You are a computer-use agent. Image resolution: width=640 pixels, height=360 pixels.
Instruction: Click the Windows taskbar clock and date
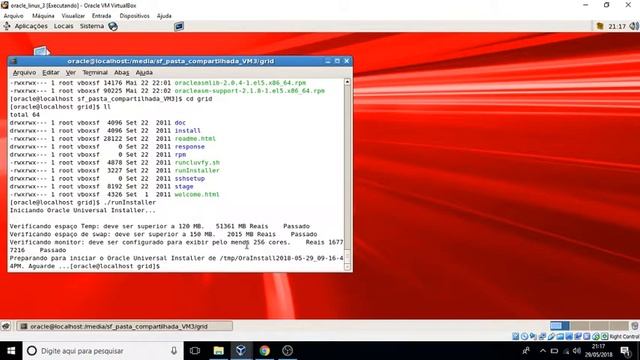click(x=598, y=351)
